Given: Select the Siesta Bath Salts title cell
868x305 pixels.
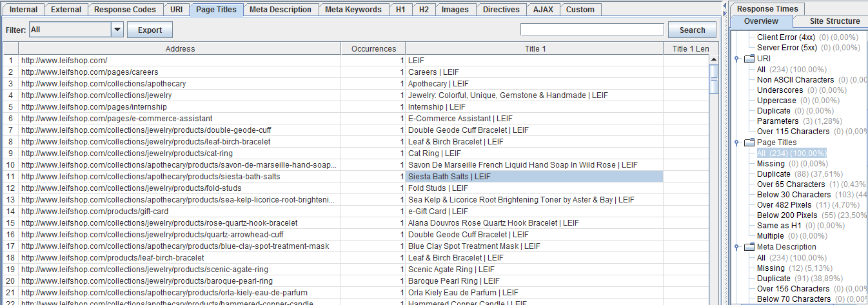Looking at the screenshot, I should point(534,176).
